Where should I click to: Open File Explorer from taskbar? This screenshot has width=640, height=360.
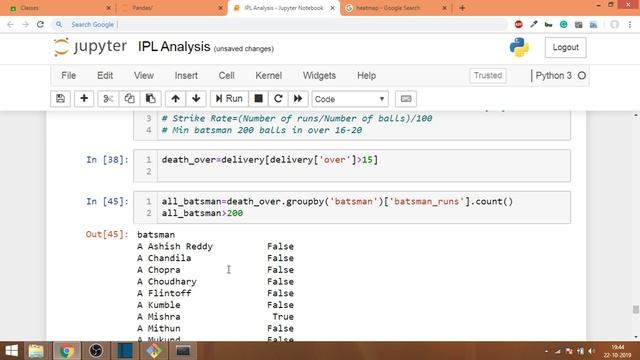(36, 351)
